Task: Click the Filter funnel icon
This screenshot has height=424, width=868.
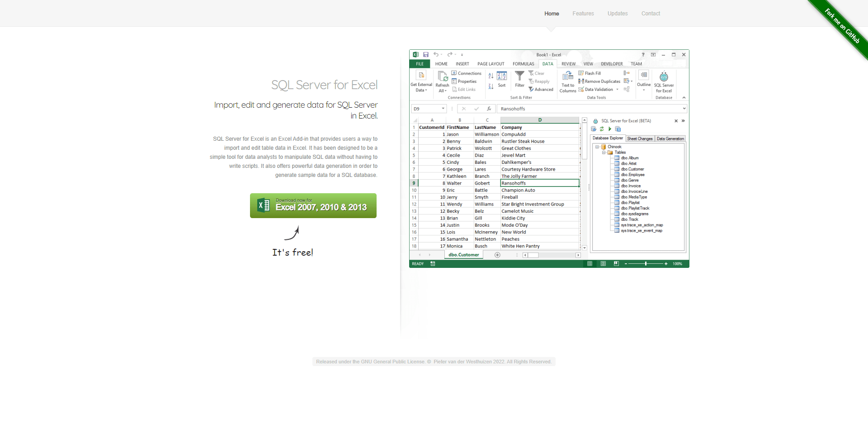Action: click(520, 76)
